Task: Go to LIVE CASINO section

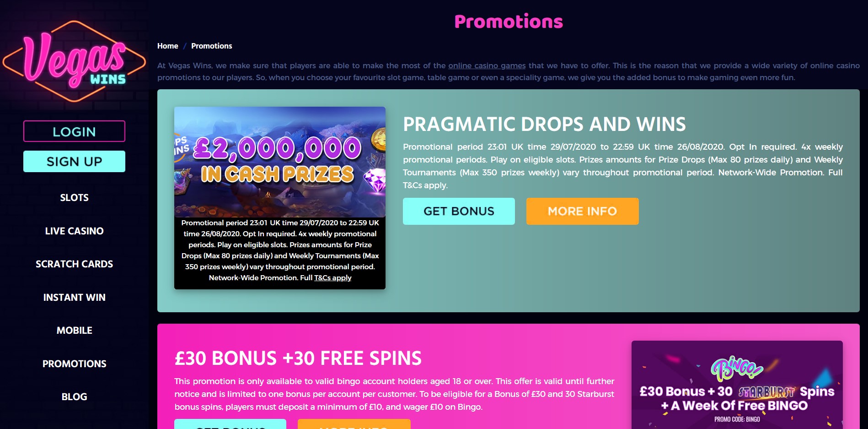Action: pos(74,231)
